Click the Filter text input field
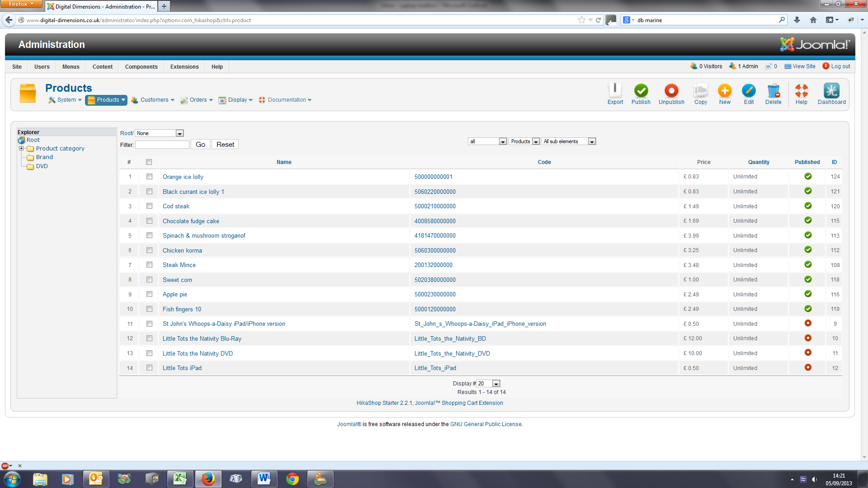Image resolution: width=868 pixels, height=488 pixels. click(x=162, y=145)
